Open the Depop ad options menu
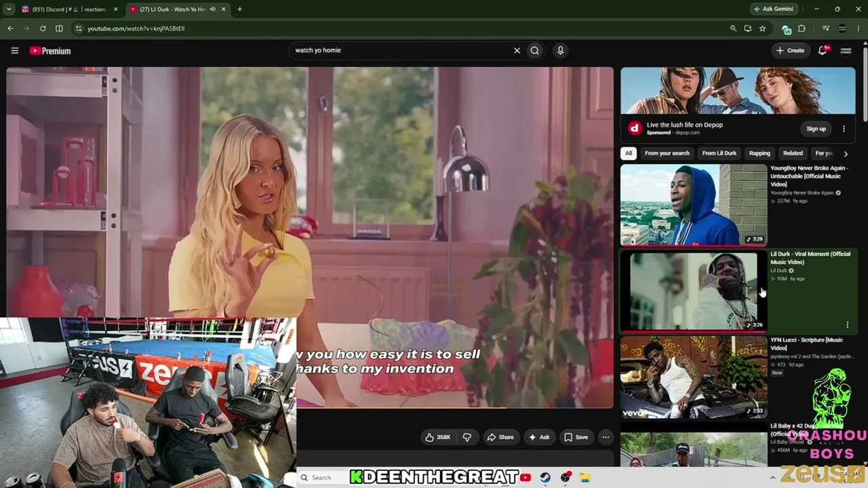The height and width of the screenshot is (488, 868). [844, 129]
